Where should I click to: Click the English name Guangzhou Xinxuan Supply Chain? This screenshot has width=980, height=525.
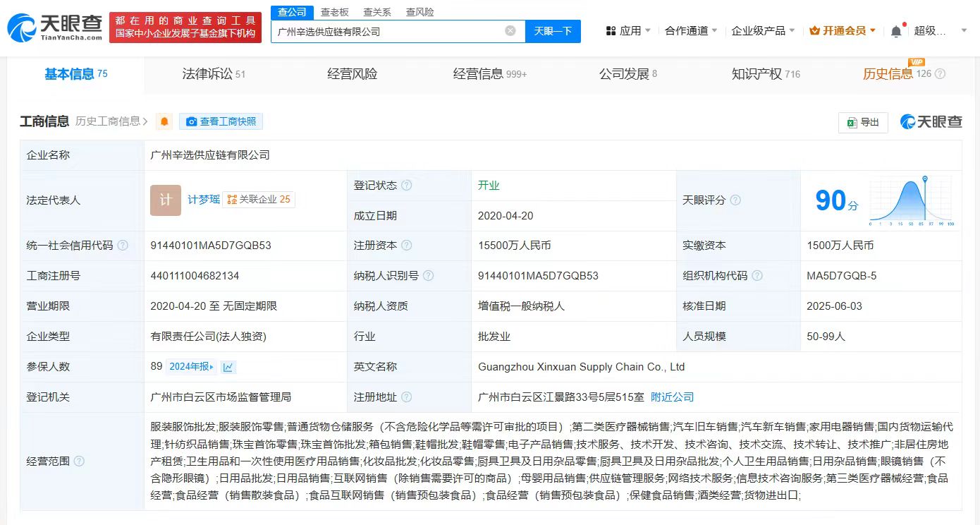click(582, 367)
